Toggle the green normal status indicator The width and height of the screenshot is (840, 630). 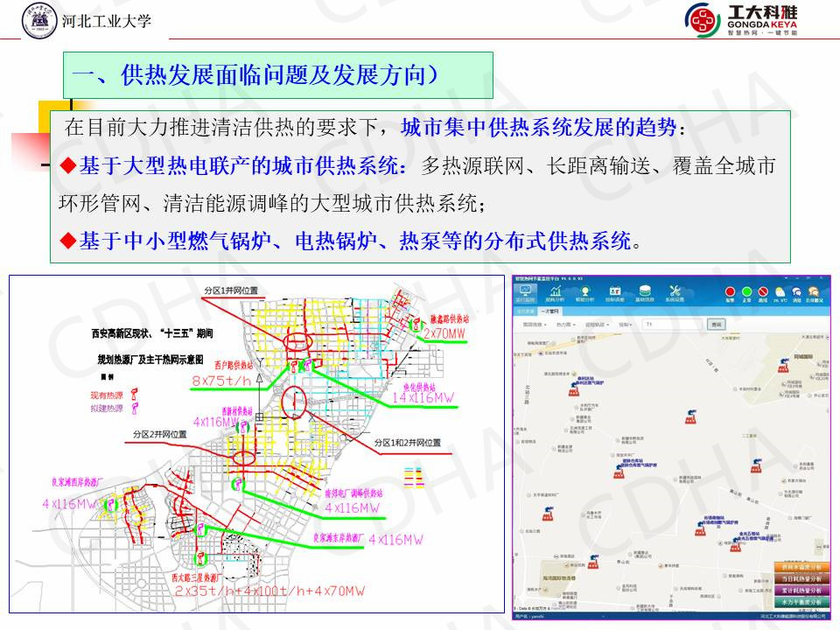tap(746, 293)
